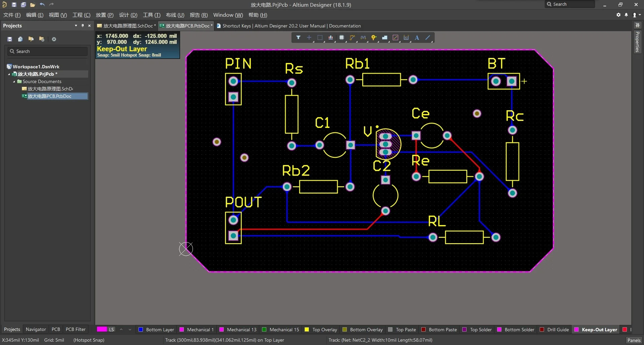Collapse the Source Documents folder
The width and height of the screenshot is (644, 345).
14,81
